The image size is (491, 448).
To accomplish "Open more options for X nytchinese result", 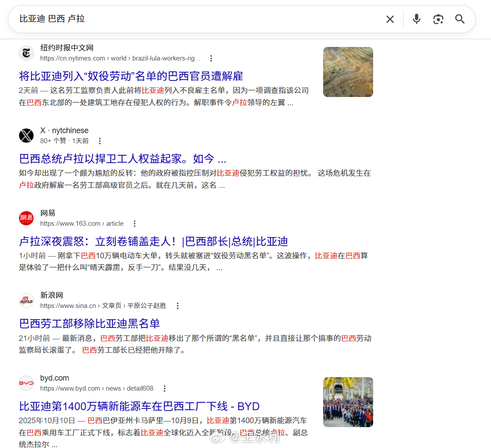I will point(100,141).
